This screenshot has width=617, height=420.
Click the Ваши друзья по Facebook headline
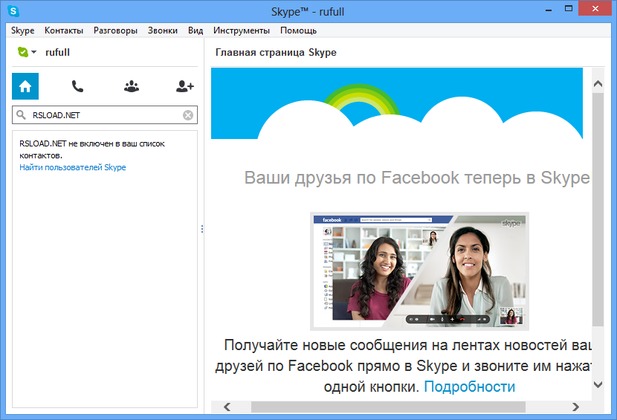pos(417,178)
